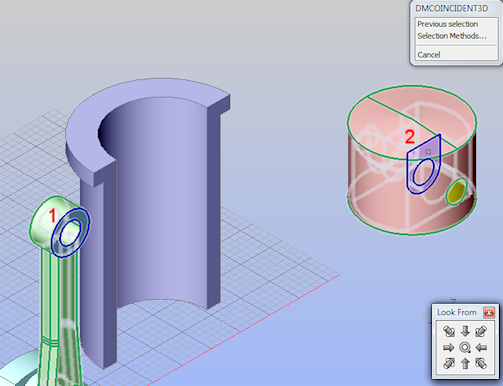503x386 pixels.
Task: Click Look From arrow pointing down-right
Action: tap(449, 331)
